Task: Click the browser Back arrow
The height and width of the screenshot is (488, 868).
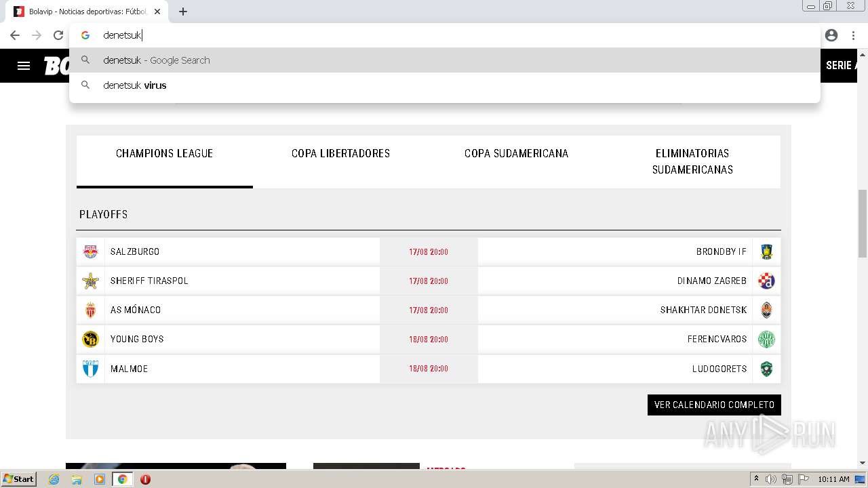Action: tap(15, 35)
